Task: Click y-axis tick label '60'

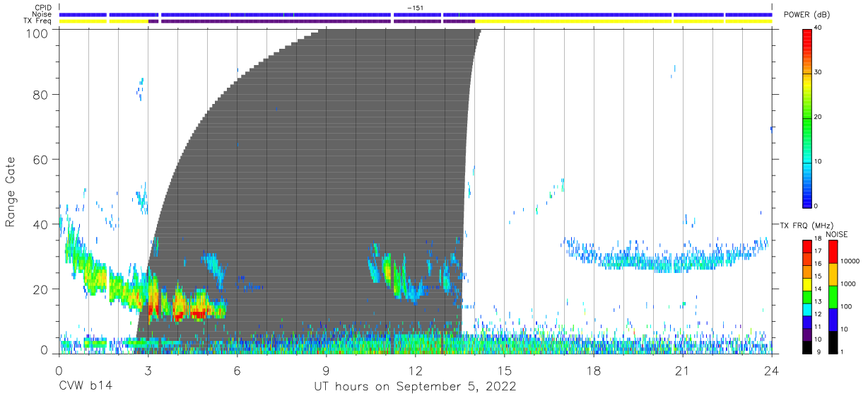Action: [40, 159]
